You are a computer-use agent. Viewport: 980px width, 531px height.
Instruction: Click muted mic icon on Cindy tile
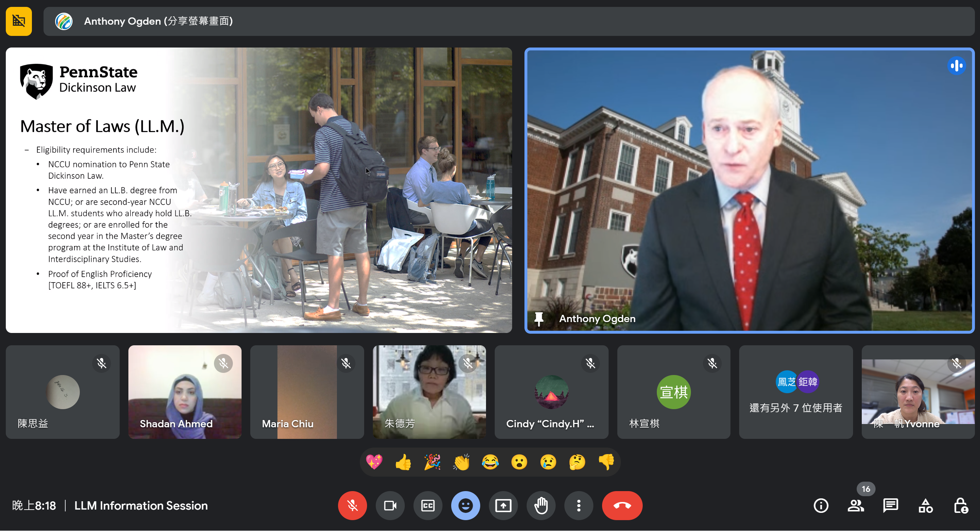pos(590,363)
